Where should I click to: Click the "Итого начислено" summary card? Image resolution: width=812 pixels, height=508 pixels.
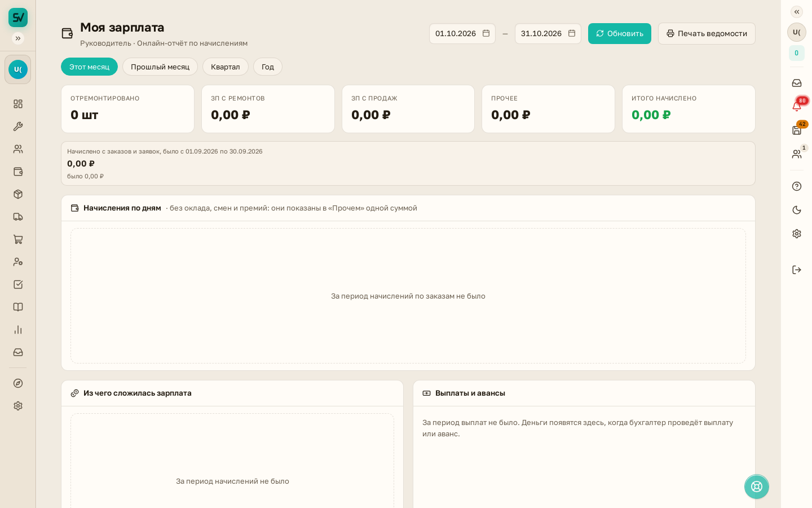coord(689,109)
